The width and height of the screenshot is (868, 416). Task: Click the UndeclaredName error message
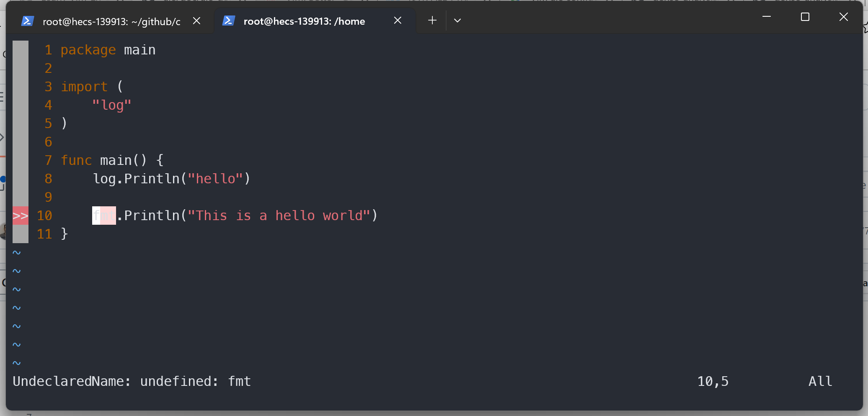[x=132, y=381]
